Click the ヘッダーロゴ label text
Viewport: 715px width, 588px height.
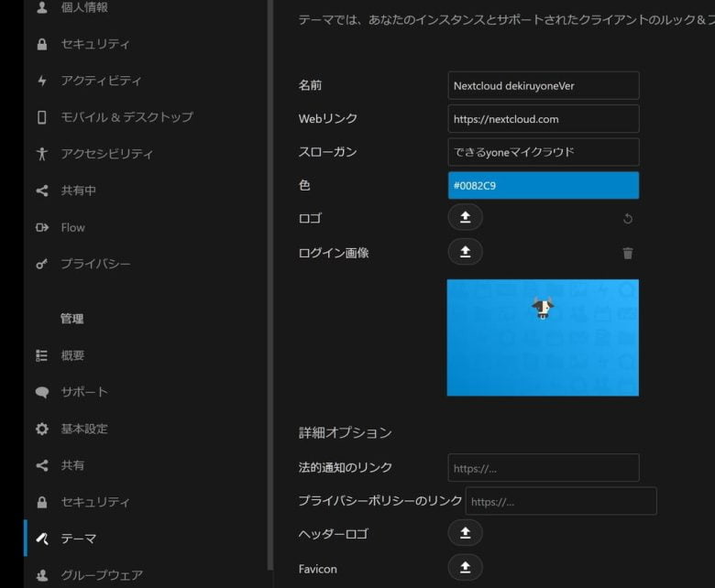point(333,534)
